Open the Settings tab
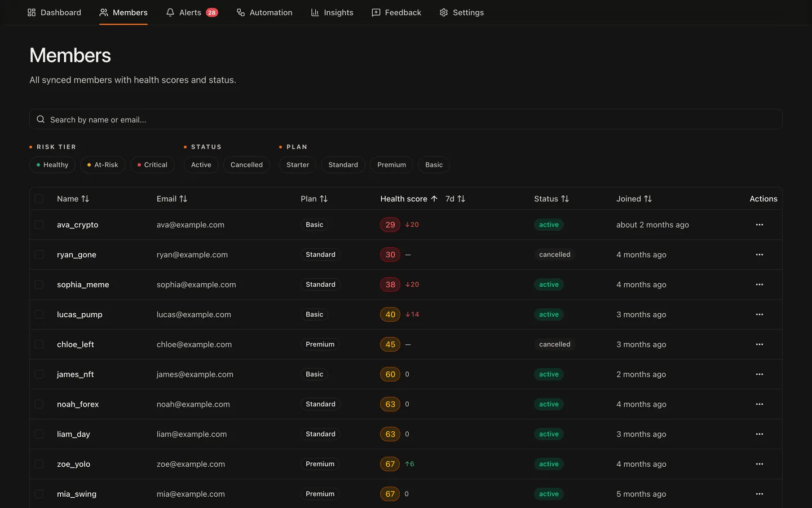The image size is (812, 508). coord(462,12)
